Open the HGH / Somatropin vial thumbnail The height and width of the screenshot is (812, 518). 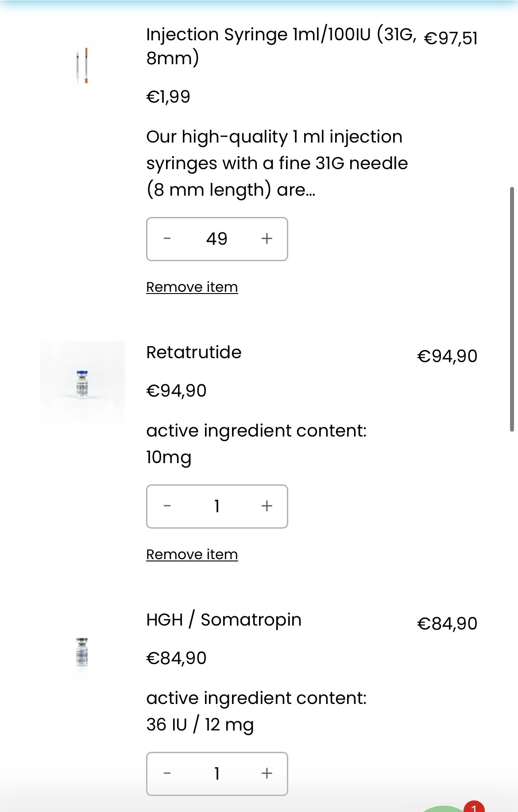point(82,652)
